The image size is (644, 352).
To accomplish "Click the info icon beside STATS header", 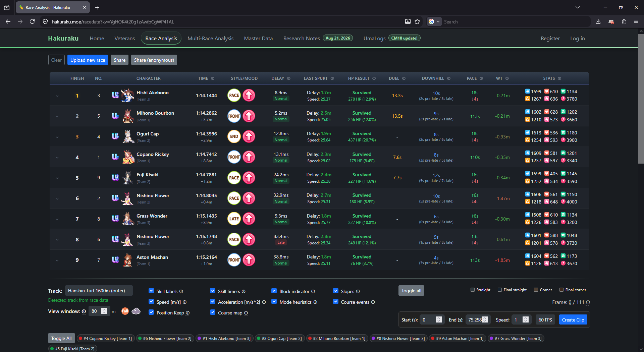I will pyautogui.click(x=559, y=78).
